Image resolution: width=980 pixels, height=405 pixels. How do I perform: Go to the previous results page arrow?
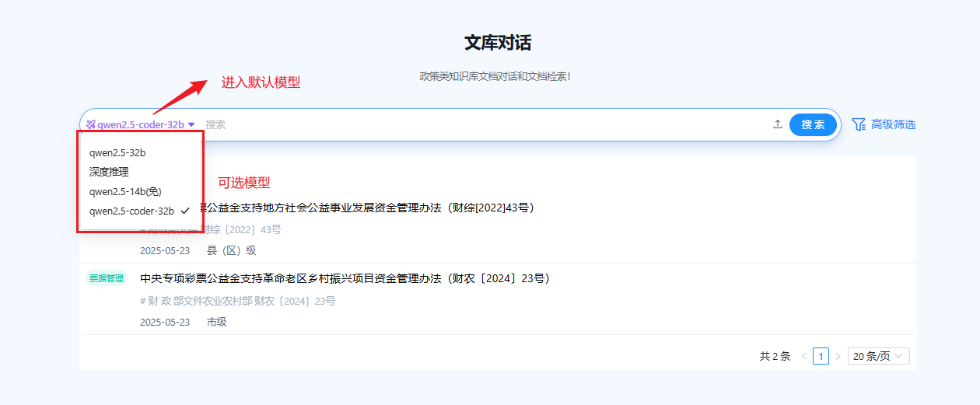[803, 356]
